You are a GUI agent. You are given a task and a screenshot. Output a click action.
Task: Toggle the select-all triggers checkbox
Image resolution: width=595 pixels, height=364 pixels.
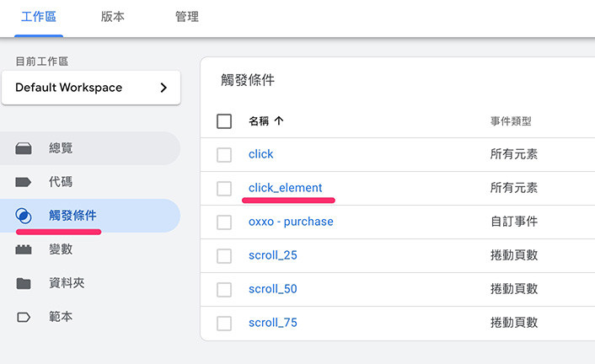pyautogui.click(x=224, y=121)
